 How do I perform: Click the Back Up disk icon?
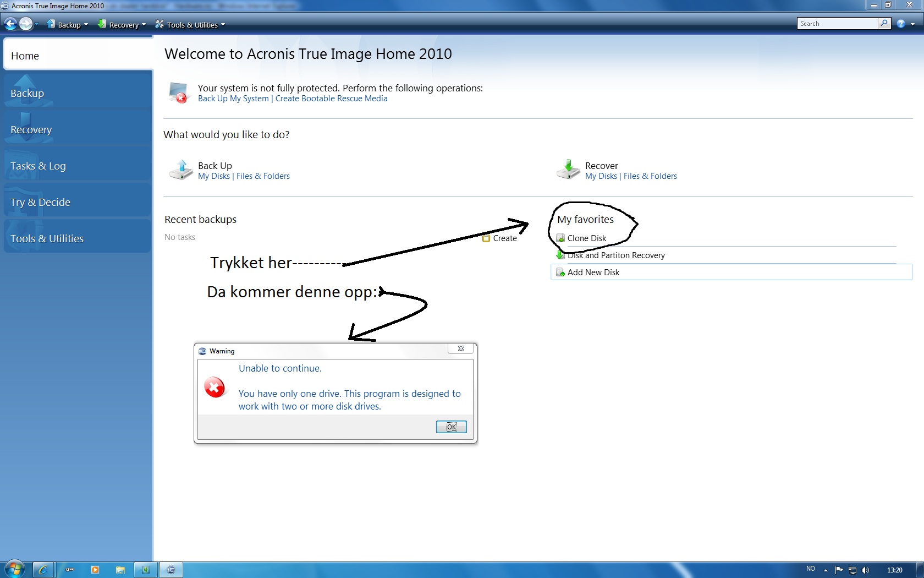pos(181,170)
